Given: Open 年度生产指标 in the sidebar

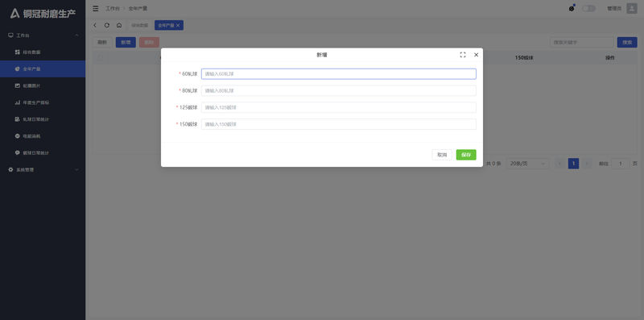Looking at the screenshot, I should [x=43, y=102].
